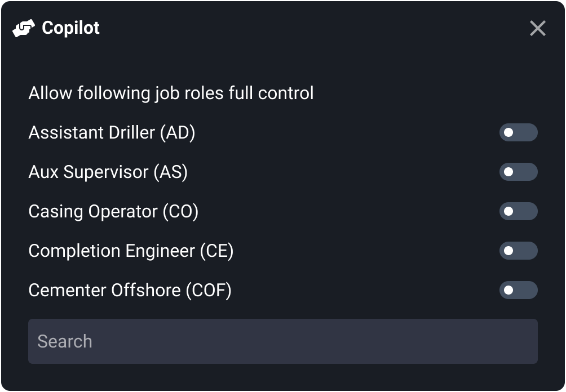
Task: Click the full control heading text
Action: click(170, 93)
